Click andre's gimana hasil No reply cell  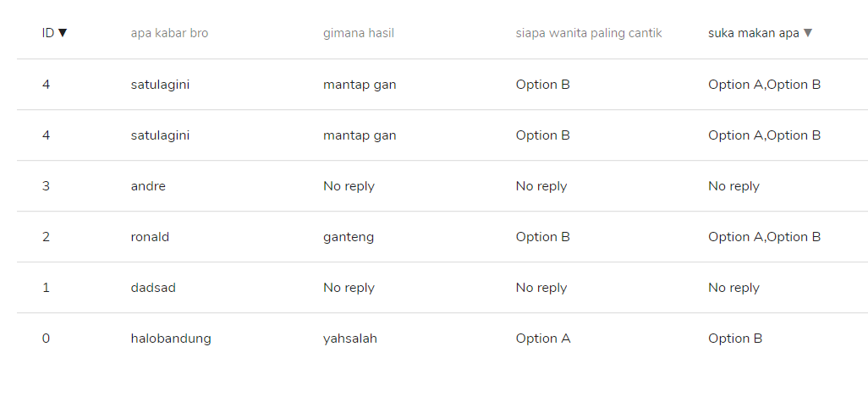tap(349, 186)
